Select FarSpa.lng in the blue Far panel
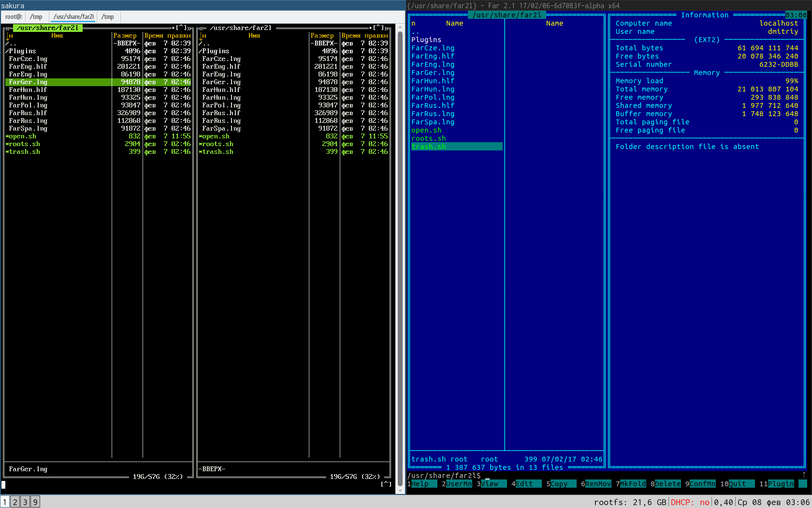The height and width of the screenshot is (508, 812). click(x=433, y=122)
